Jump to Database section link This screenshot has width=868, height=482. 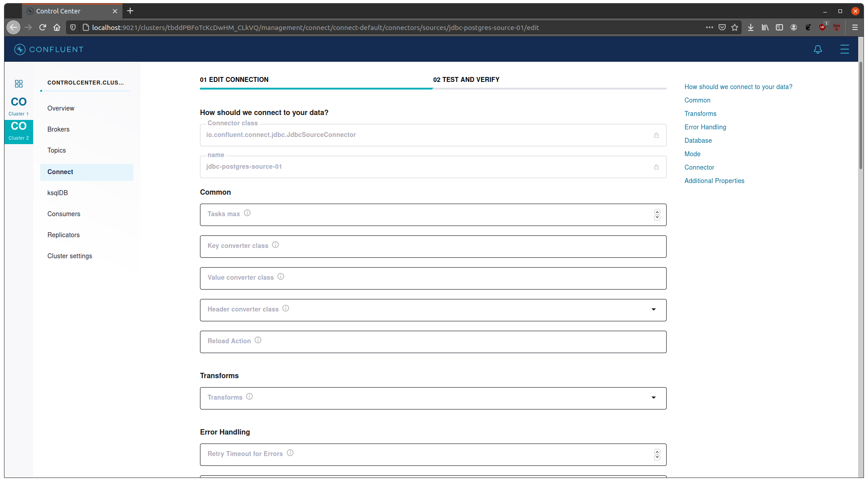pos(698,141)
